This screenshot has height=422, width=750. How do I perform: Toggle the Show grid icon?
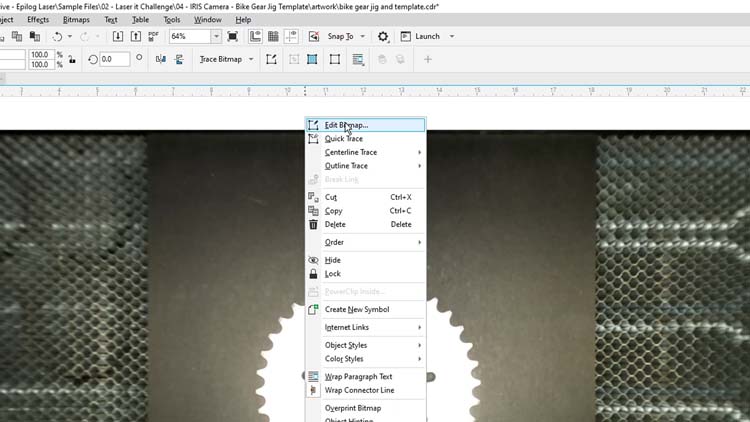[x=273, y=36]
